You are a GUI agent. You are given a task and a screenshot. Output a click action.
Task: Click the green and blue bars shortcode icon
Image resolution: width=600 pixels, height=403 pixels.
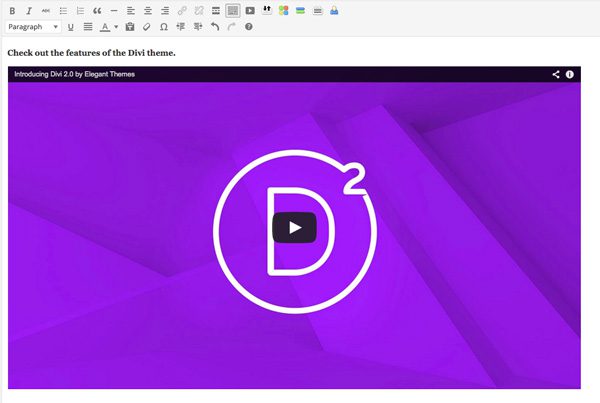pyautogui.click(x=300, y=11)
